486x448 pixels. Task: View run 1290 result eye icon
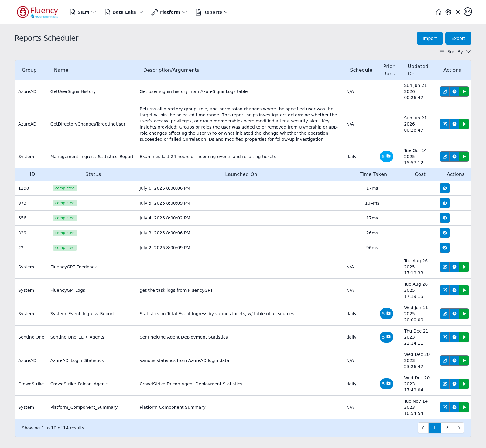point(445,188)
